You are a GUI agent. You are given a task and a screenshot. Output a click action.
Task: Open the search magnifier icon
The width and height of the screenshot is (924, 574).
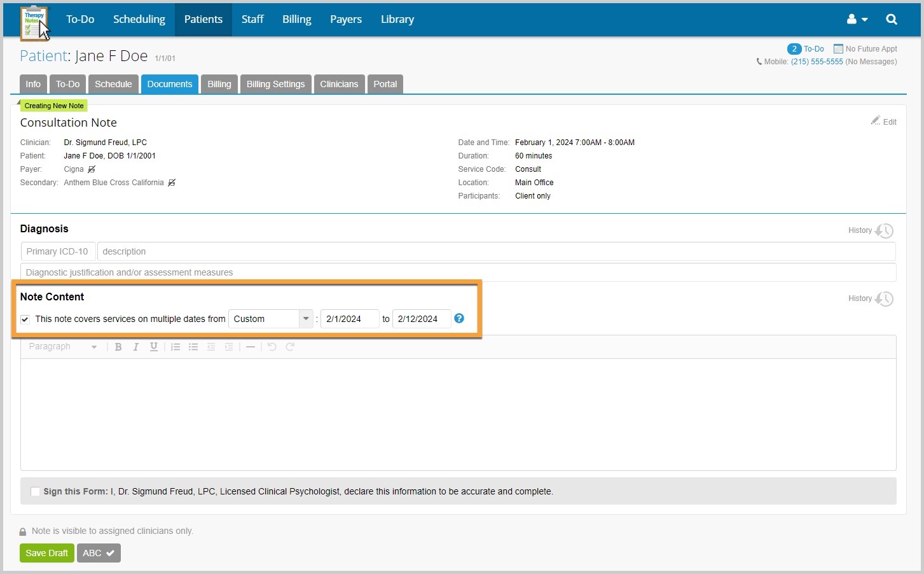click(891, 19)
